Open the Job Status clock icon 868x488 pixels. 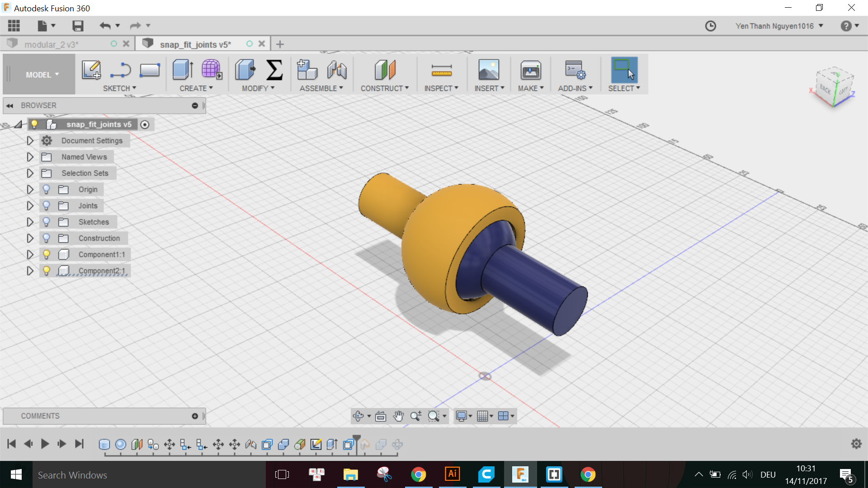[711, 26]
